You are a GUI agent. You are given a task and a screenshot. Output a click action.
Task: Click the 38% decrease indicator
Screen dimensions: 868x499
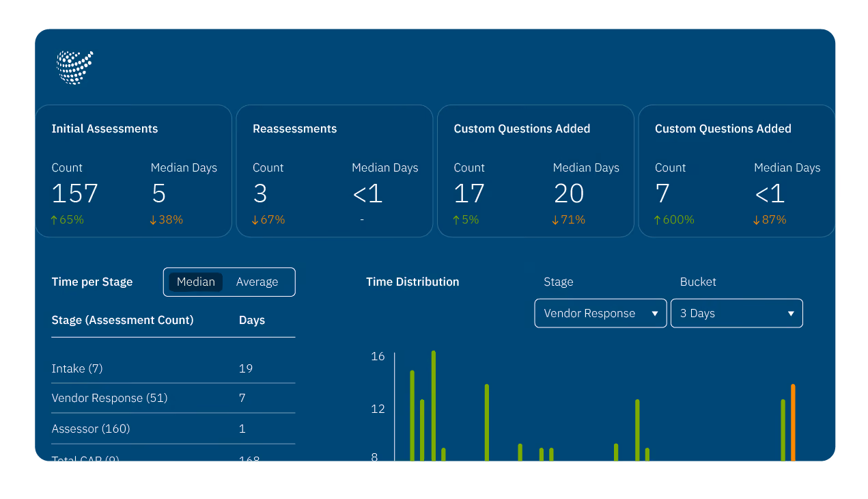(x=167, y=219)
